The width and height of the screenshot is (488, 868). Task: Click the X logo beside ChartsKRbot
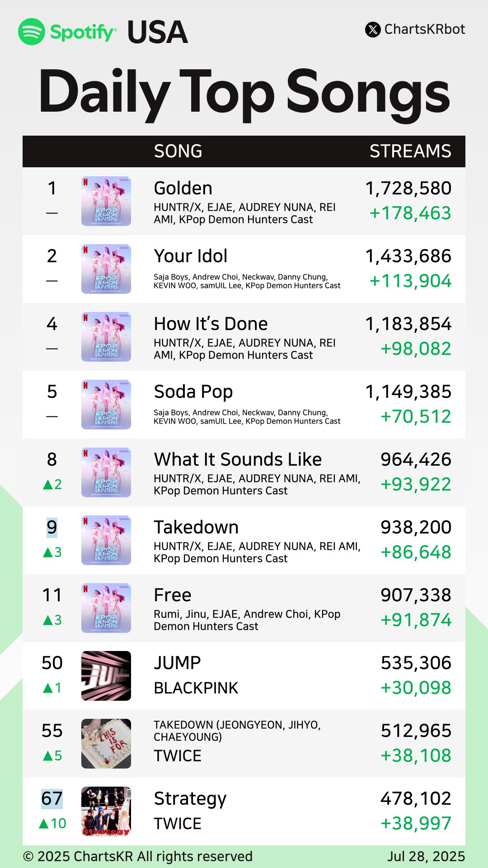[373, 30]
